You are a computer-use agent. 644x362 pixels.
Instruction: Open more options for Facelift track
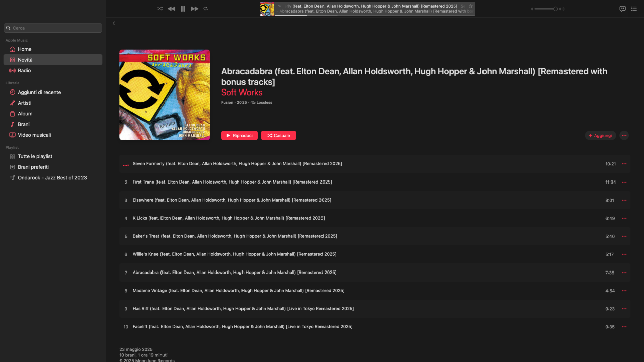tap(624, 327)
